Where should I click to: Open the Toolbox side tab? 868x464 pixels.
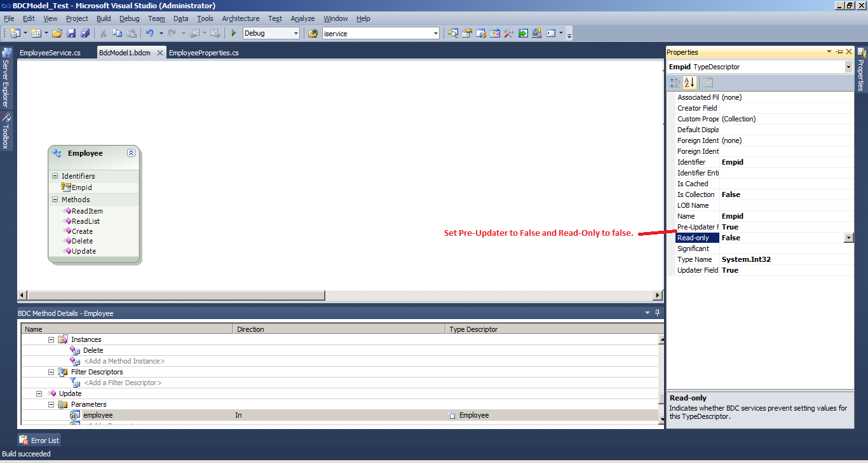coord(6,131)
